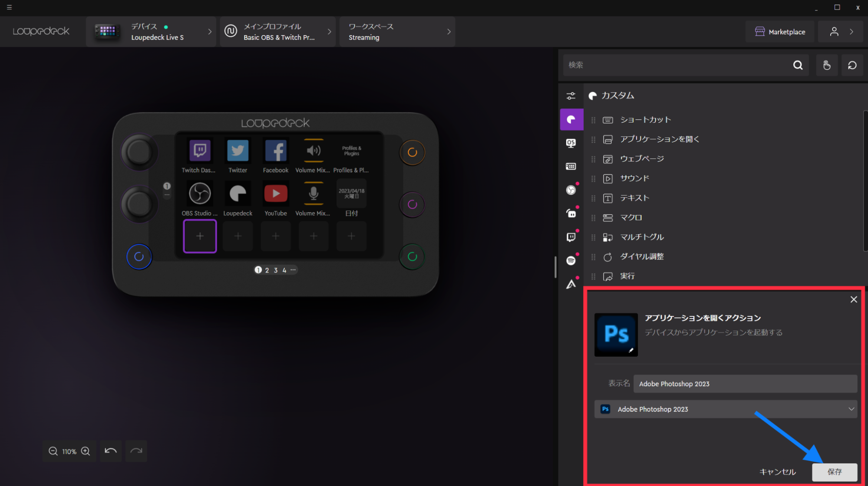Click the 日付 date button on device
This screenshot has height=486, width=868.
(x=351, y=194)
